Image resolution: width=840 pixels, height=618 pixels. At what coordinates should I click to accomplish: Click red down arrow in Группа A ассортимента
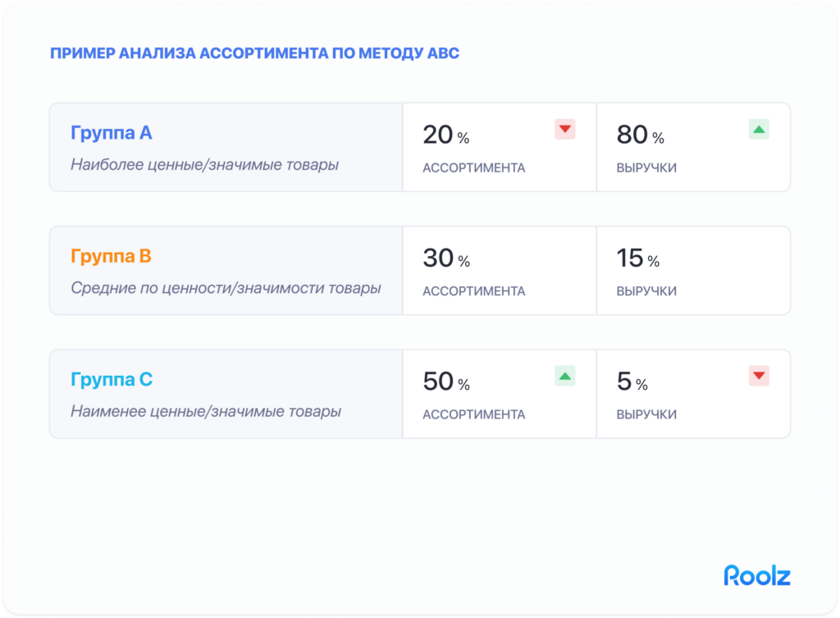pos(564,130)
